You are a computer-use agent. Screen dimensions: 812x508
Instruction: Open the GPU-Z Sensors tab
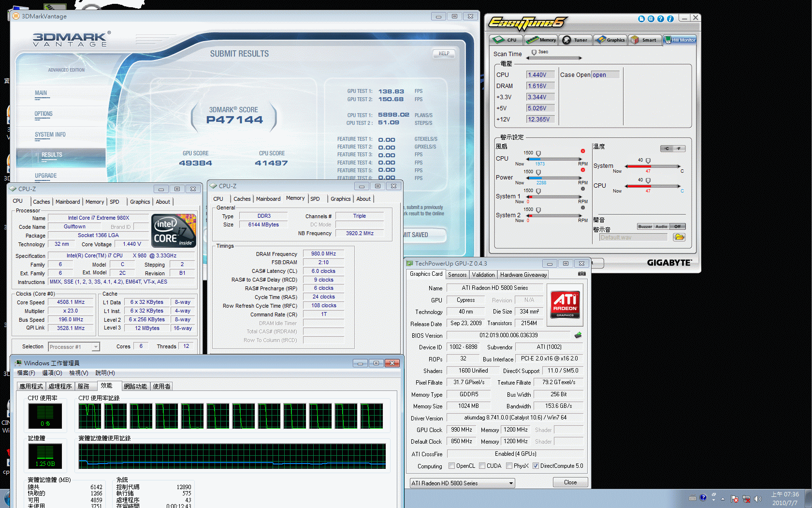[x=457, y=275]
